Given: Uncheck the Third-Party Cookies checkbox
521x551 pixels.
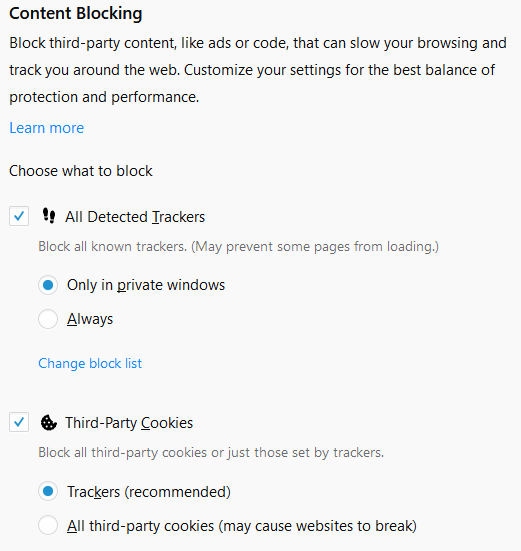Looking at the screenshot, I should (x=19, y=422).
